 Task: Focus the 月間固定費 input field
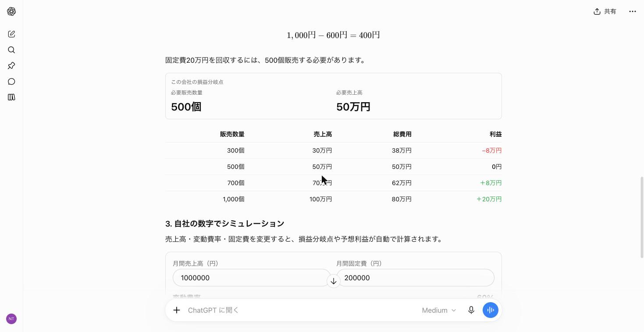click(x=415, y=278)
